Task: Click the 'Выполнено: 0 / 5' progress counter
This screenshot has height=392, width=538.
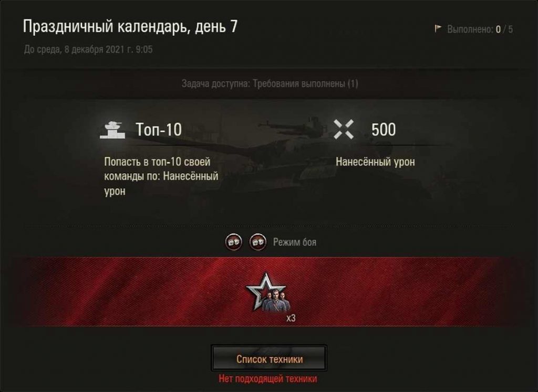Action: click(x=480, y=29)
